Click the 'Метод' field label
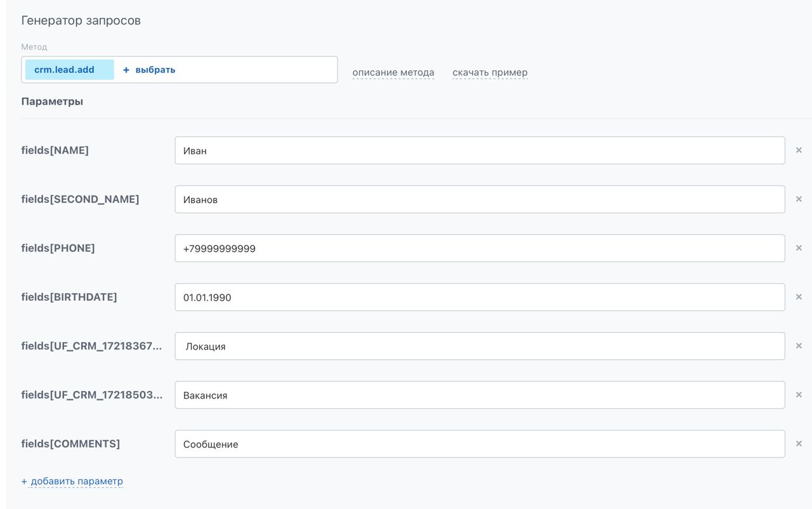 [34, 47]
